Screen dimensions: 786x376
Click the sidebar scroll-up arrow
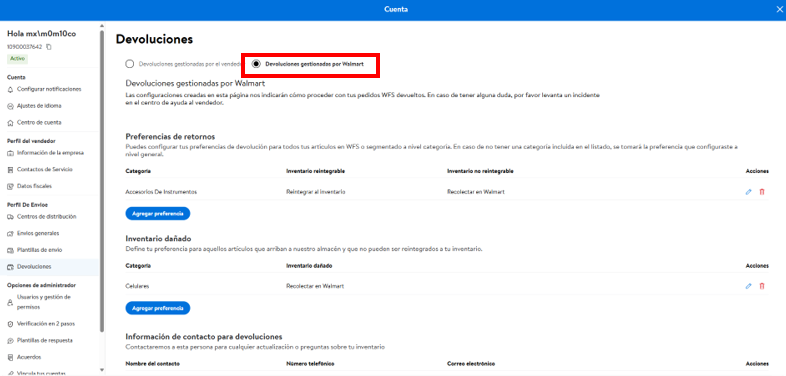(102, 26)
